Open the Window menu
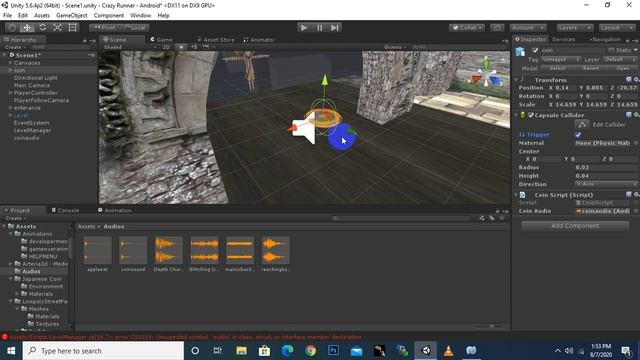The height and width of the screenshot is (360, 640). coord(140,16)
